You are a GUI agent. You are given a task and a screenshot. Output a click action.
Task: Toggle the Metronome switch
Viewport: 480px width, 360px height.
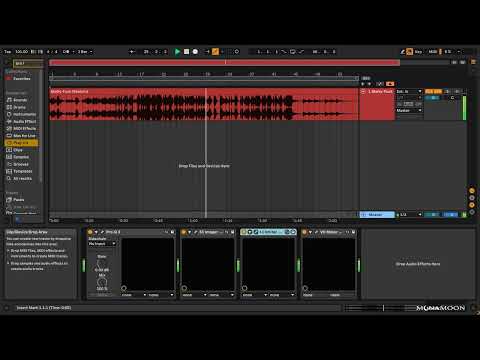[x=66, y=52]
